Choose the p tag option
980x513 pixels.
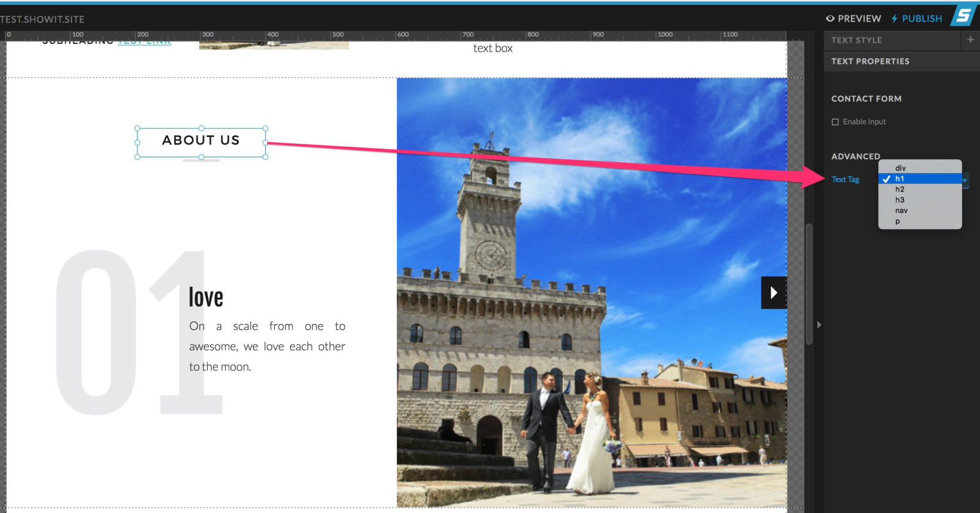pyautogui.click(x=898, y=221)
